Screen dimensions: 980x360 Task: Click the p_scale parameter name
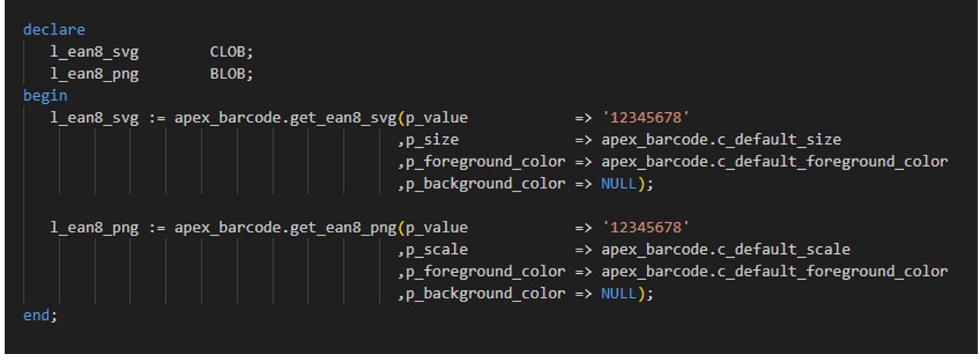[436, 250]
